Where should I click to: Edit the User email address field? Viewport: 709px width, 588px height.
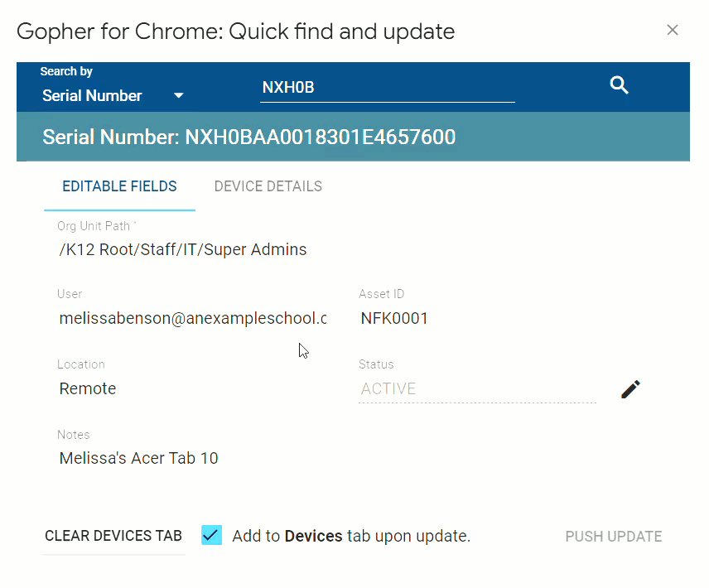[192, 318]
